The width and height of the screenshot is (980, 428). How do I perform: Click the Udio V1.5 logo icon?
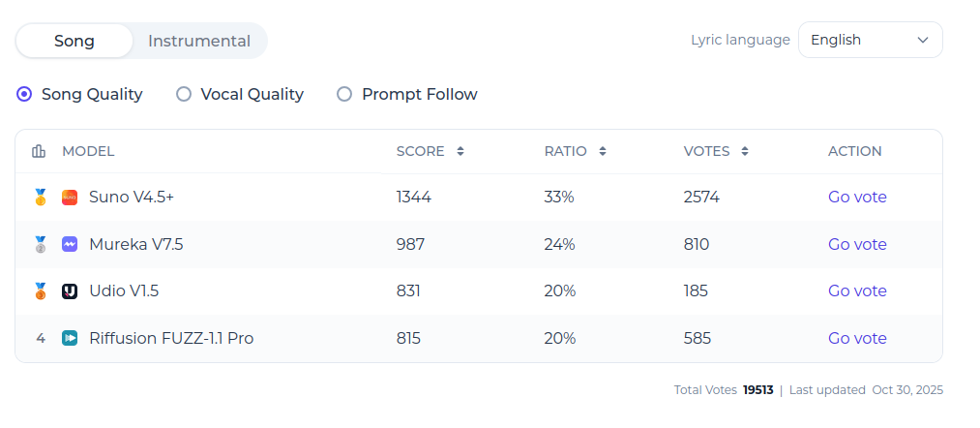tap(70, 291)
